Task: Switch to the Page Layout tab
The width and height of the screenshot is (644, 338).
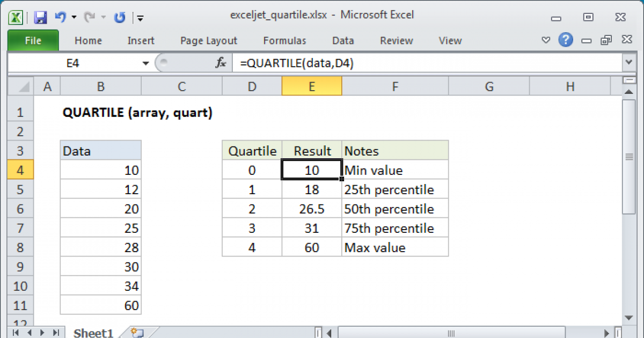Action: pyautogui.click(x=208, y=41)
